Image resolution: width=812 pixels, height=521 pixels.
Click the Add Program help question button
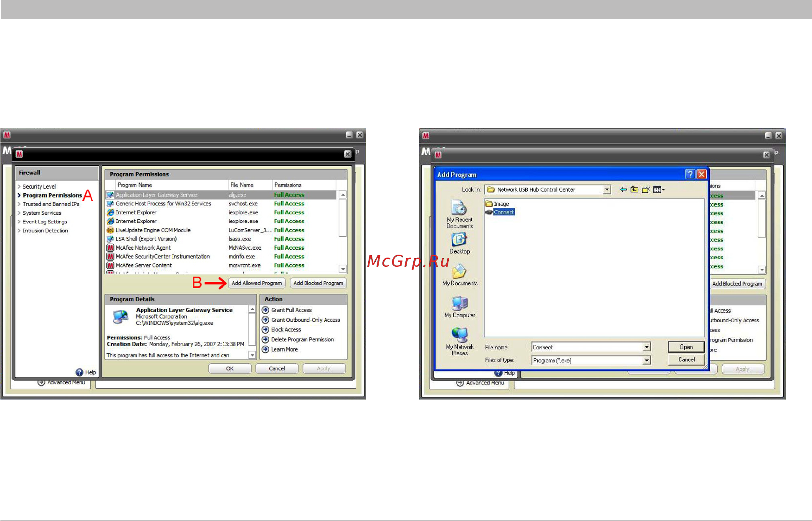pos(691,174)
